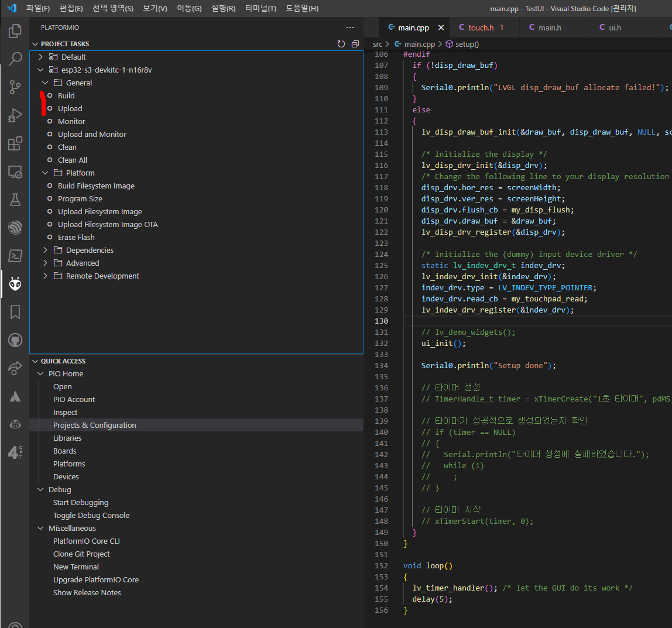Open Extensions view in activity bar
This screenshot has height=628, width=672.
(15, 143)
